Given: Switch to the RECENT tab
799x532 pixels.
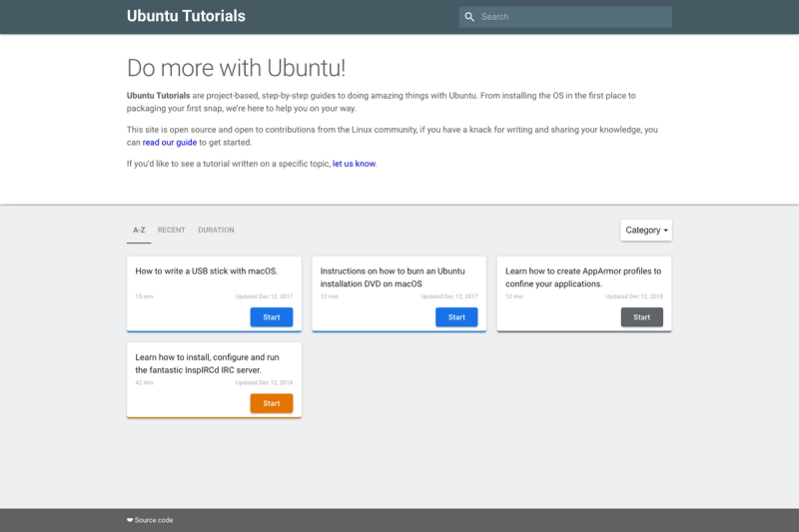Looking at the screenshot, I should tap(171, 231).
